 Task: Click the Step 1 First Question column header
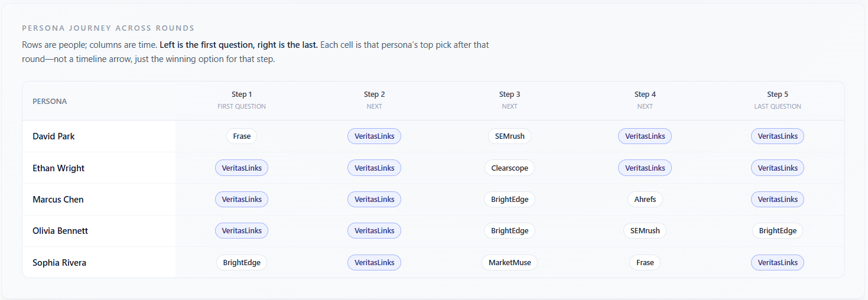pyautogui.click(x=242, y=100)
